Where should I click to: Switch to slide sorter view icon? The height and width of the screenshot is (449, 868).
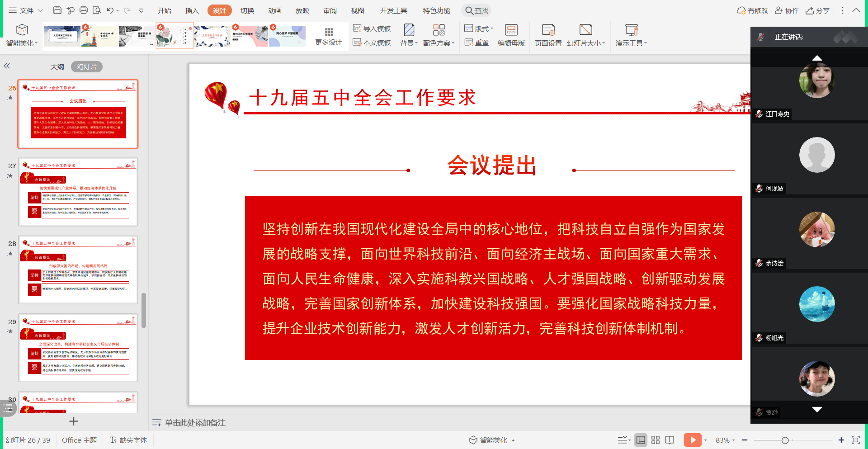point(656,440)
